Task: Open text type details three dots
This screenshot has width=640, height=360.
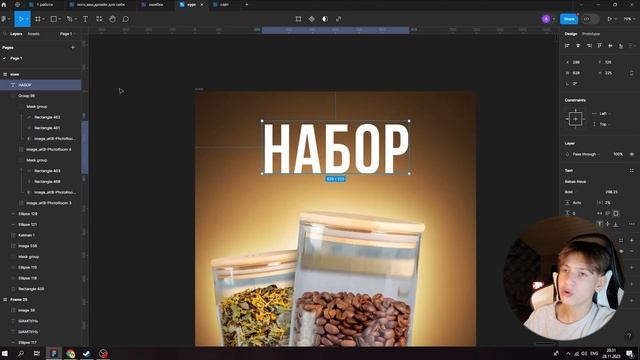Action: pos(631,224)
